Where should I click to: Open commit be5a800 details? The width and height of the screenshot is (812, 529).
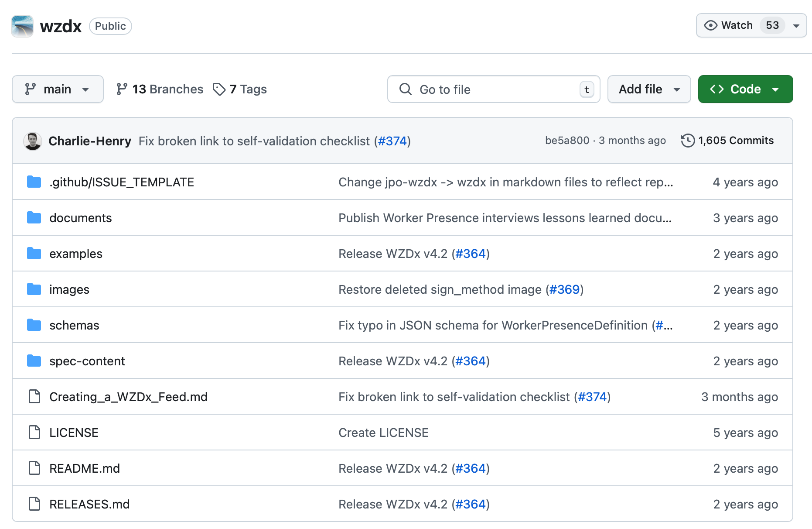[x=567, y=141]
